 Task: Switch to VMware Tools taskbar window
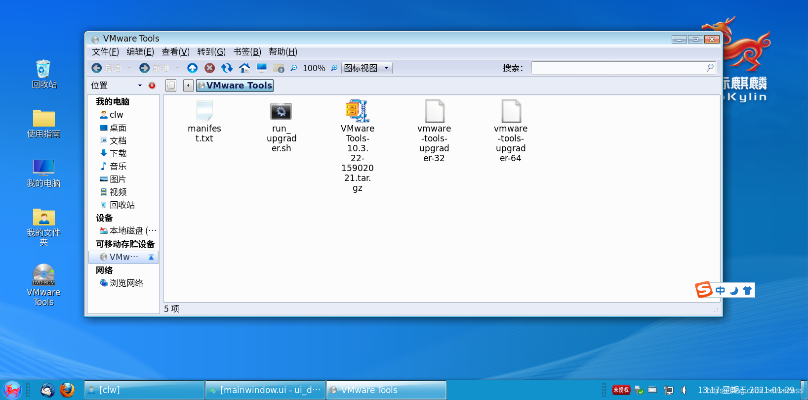(386, 390)
